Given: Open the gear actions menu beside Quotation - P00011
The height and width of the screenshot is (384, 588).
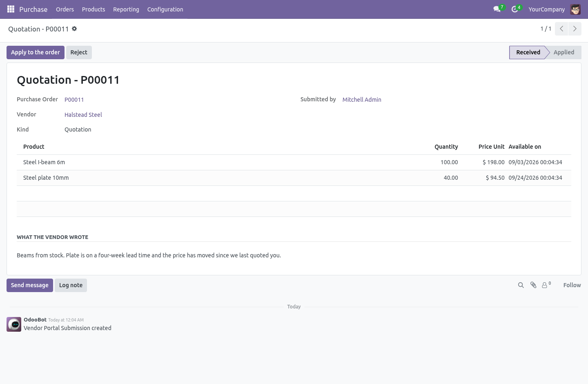Looking at the screenshot, I should 74,29.
